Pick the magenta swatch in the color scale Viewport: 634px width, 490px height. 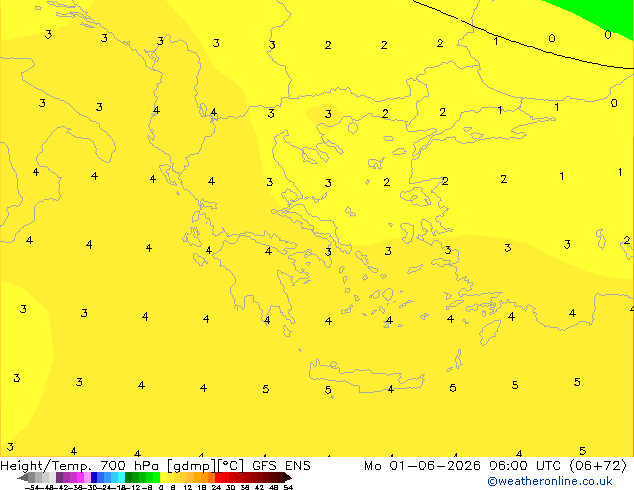click(80, 477)
